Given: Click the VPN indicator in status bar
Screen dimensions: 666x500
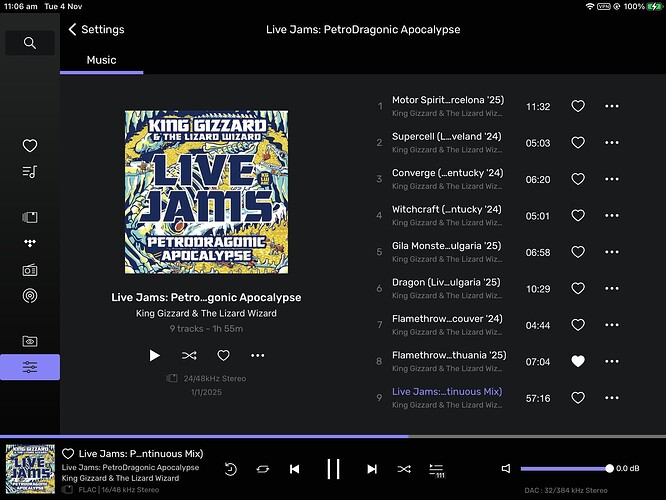Looking at the screenshot, I should pyautogui.click(x=604, y=6).
